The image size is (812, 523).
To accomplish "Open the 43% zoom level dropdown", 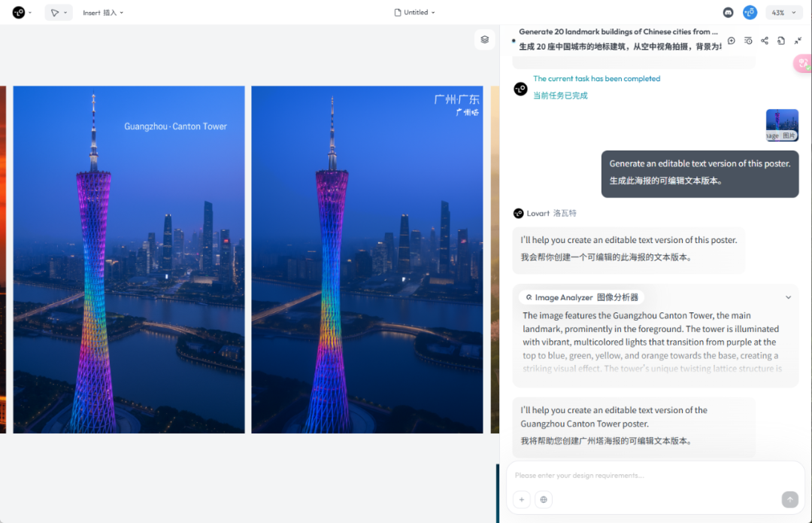I will (783, 13).
